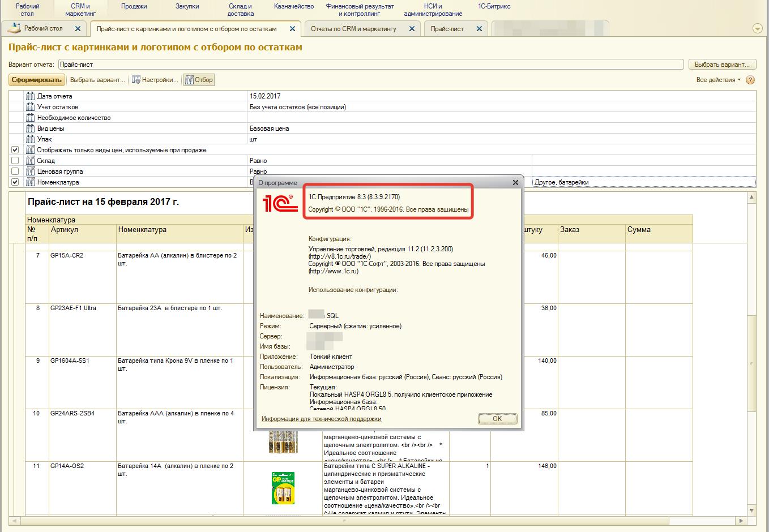Click the parameter icon beside Вид цены

tap(31, 128)
